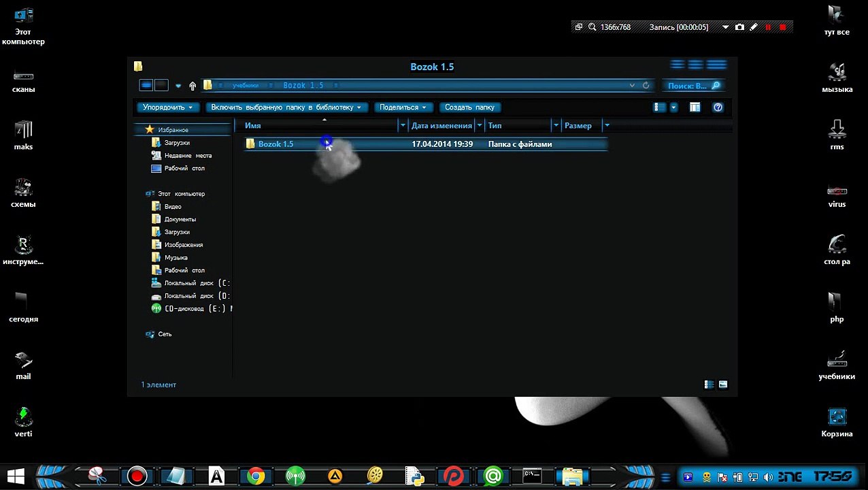The image size is (868, 490).
Task: Select Избранное in navigation pane
Action: click(173, 130)
